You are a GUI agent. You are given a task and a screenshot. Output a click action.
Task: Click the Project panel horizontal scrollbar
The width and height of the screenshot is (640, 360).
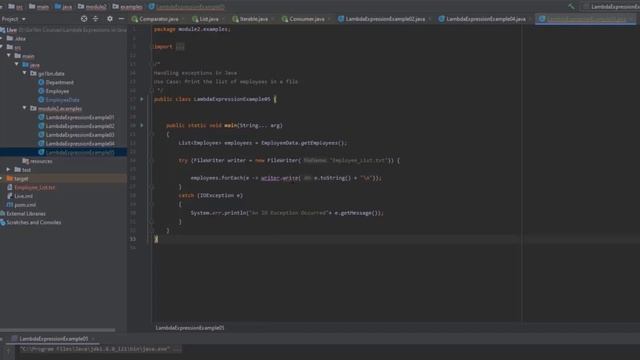[58, 330]
